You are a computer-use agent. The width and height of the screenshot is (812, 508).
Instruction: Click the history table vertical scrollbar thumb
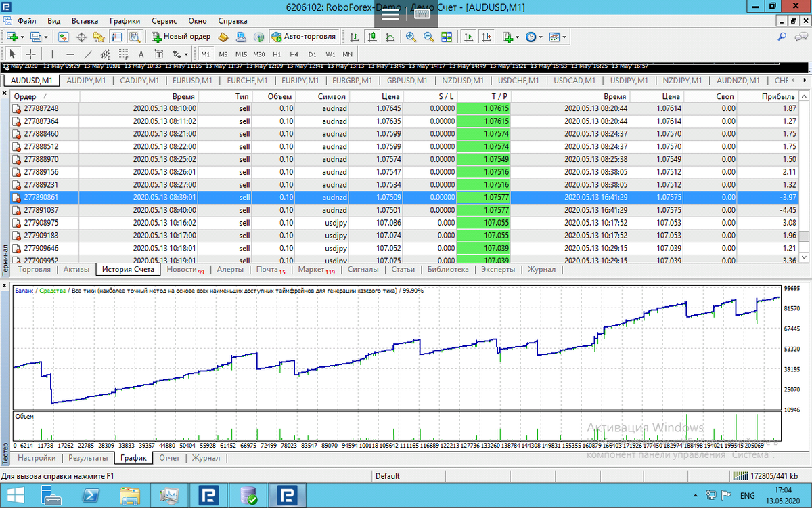click(804, 236)
